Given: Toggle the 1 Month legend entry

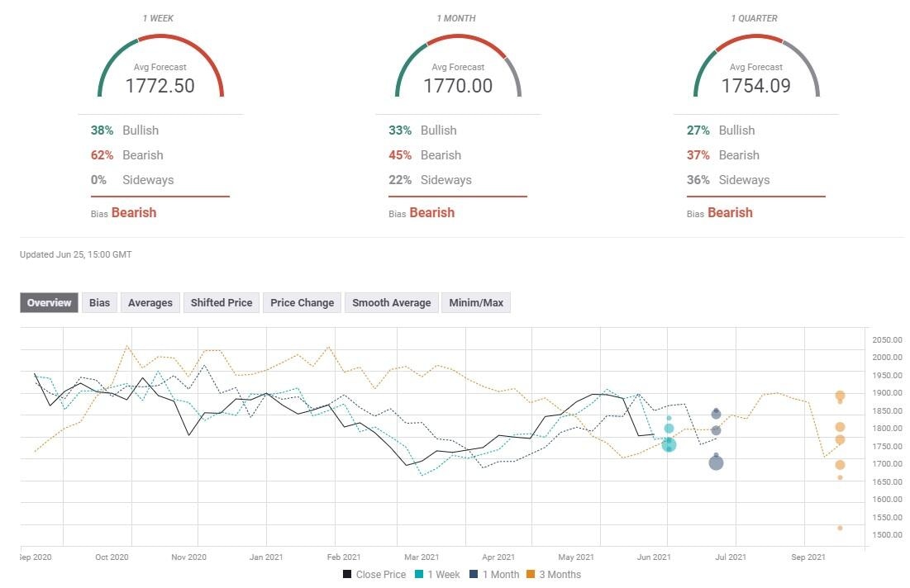Looking at the screenshot, I should click(x=499, y=574).
